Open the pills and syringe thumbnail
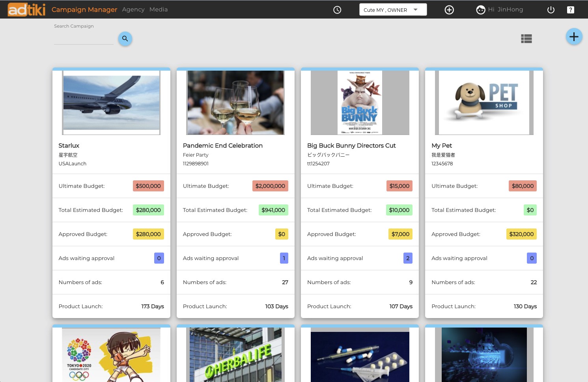 [360, 355]
